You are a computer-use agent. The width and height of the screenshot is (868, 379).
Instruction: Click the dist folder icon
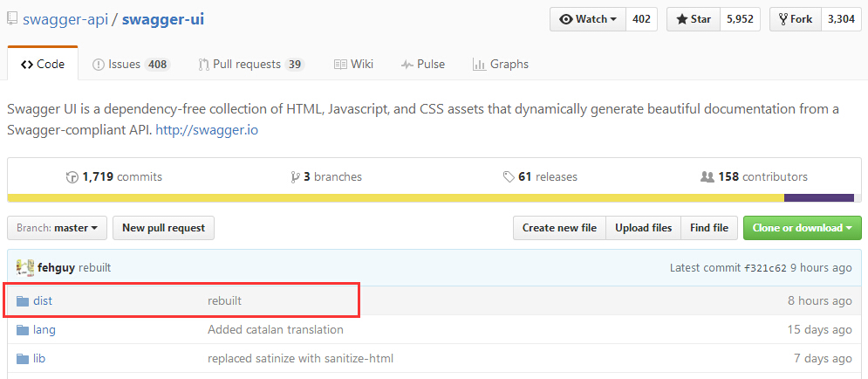[x=23, y=301]
